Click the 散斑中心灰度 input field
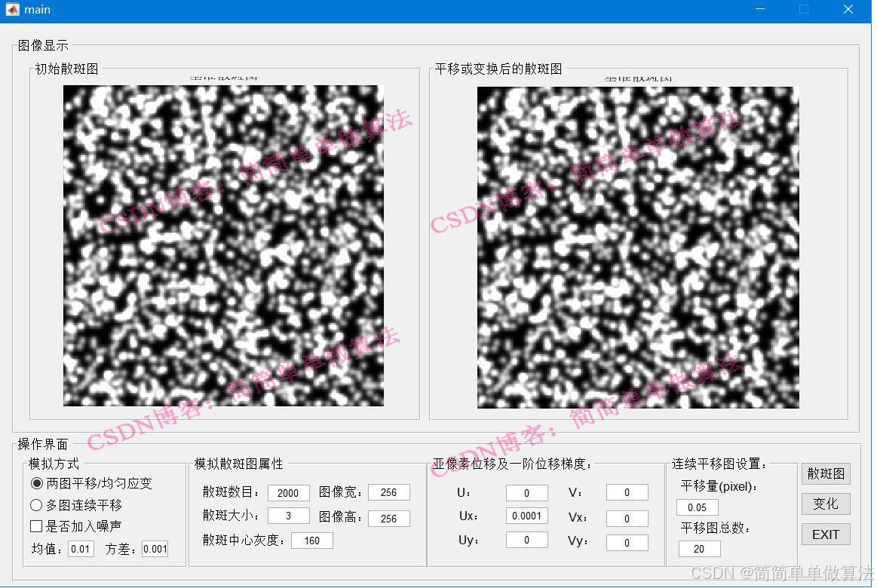The height and width of the screenshot is (588, 877). pos(312,541)
